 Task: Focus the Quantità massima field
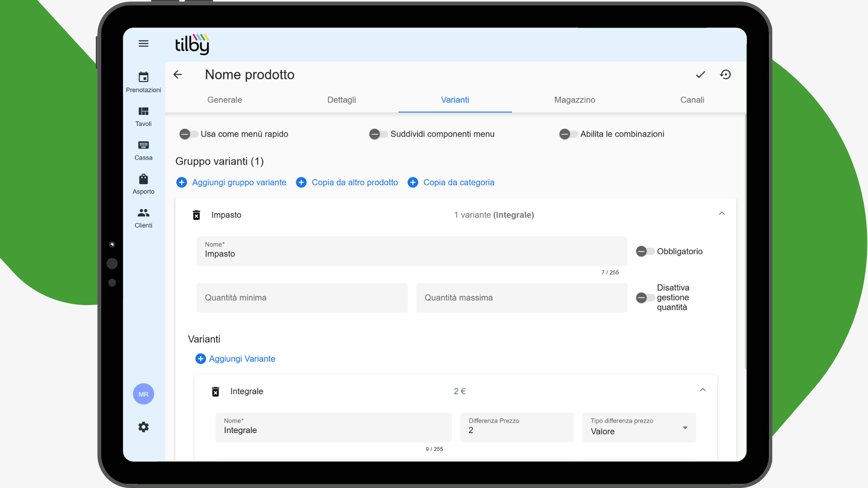pyautogui.click(x=522, y=298)
